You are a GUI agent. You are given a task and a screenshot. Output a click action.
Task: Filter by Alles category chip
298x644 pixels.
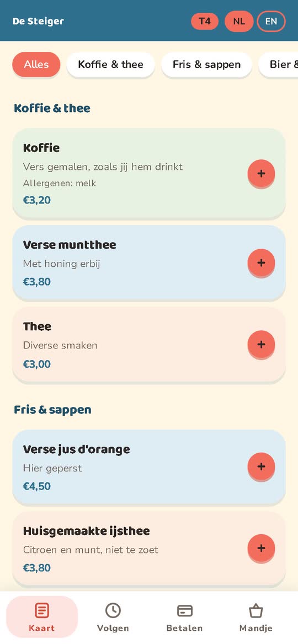click(36, 65)
